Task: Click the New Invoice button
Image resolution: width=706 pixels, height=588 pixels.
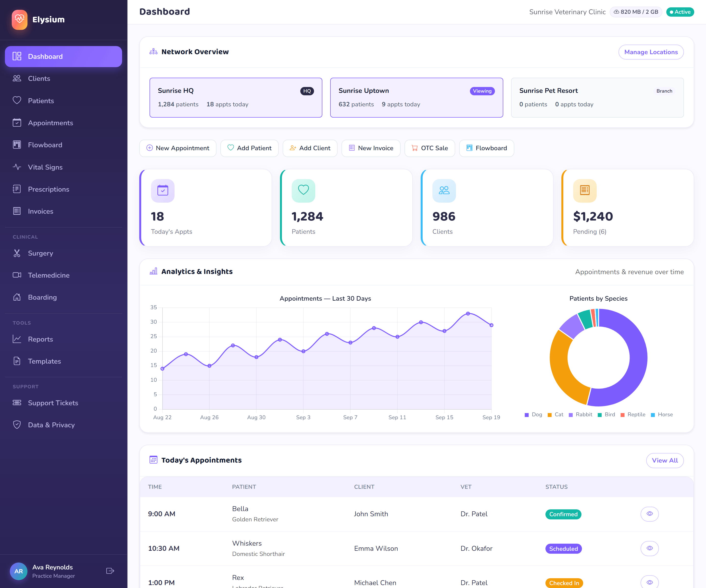Action: pos(371,148)
